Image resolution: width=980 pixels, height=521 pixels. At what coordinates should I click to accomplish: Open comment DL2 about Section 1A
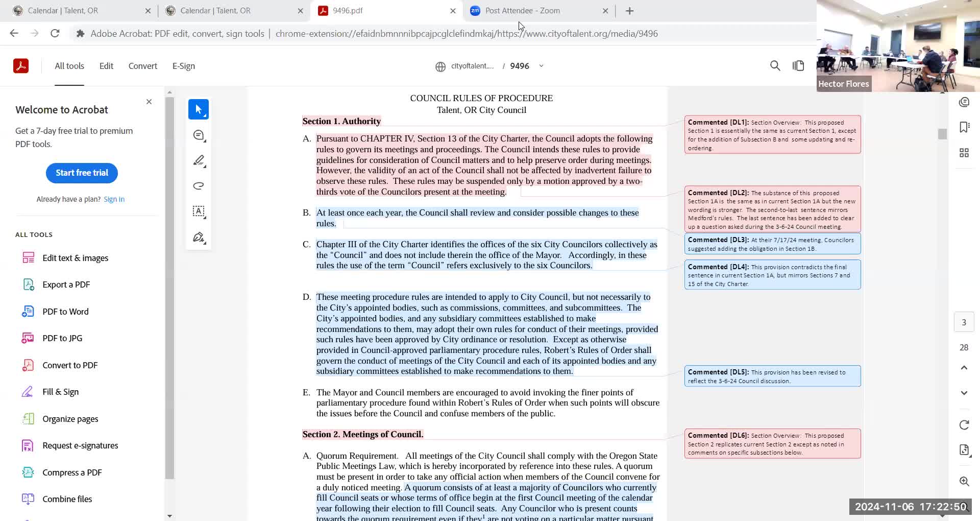tap(772, 209)
